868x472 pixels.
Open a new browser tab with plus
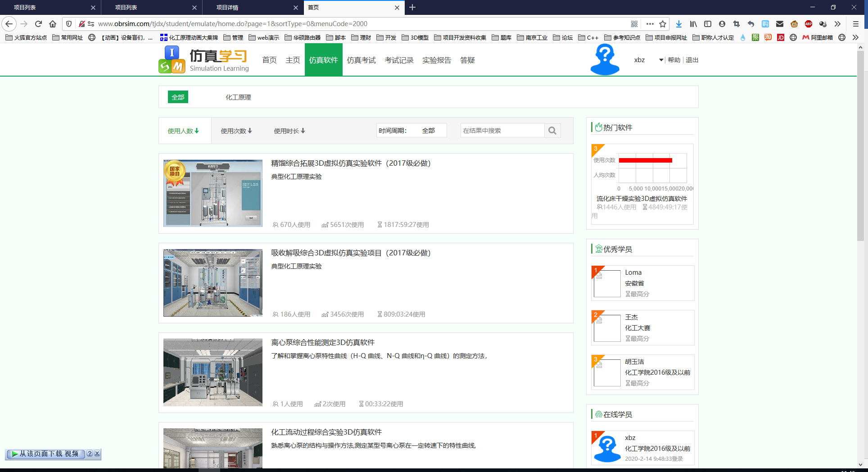pyautogui.click(x=412, y=7)
